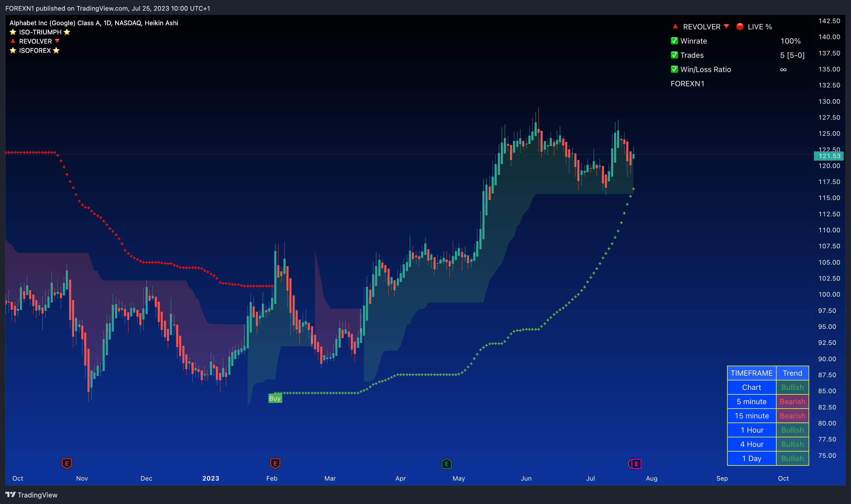This screenshot has height=504, width=851.
Task: Click the LIVE % label in the stats header
Action: (760, 26)
